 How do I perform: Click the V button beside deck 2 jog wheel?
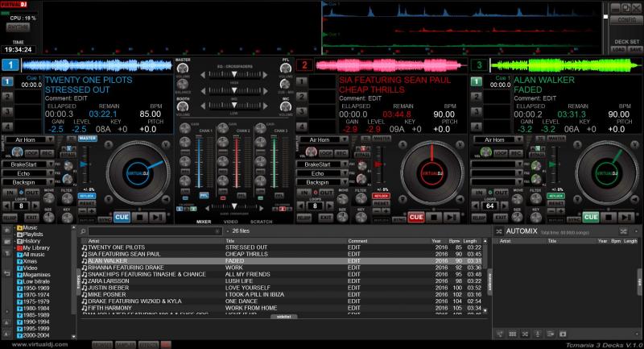[460, 144]
